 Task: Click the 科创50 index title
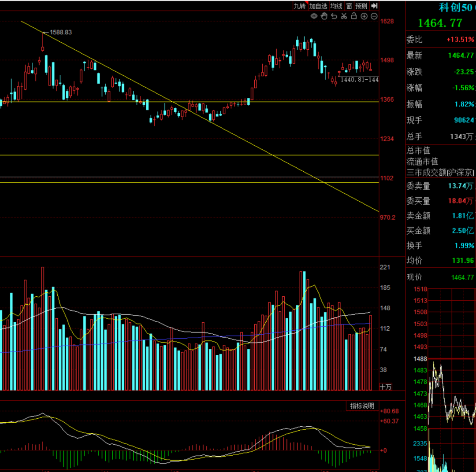coord(456,7)
